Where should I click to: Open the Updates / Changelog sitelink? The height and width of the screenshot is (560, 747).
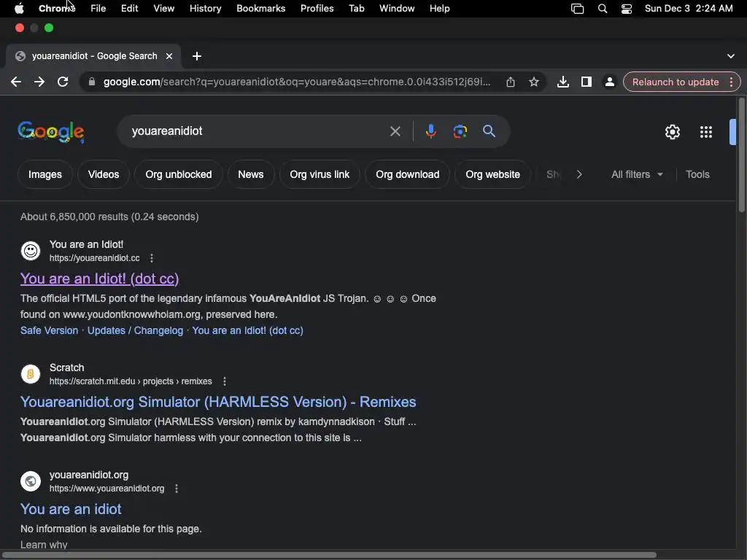tap(135, 330)
